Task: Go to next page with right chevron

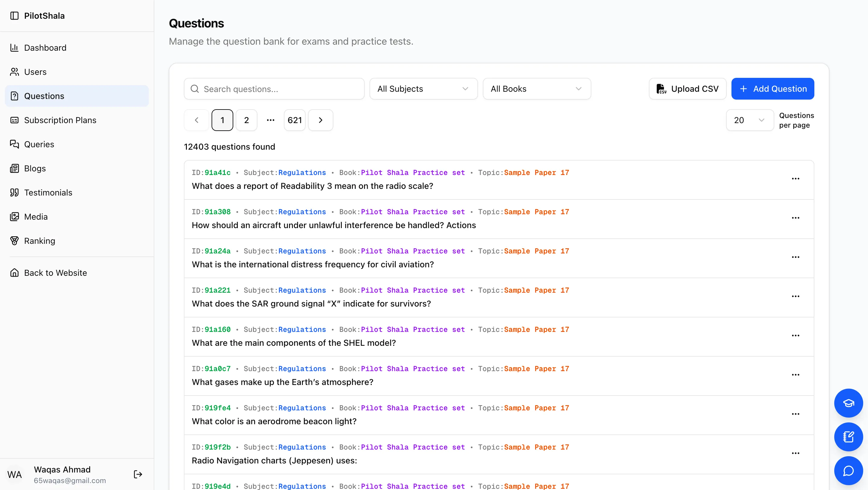Action: (320, 120)
